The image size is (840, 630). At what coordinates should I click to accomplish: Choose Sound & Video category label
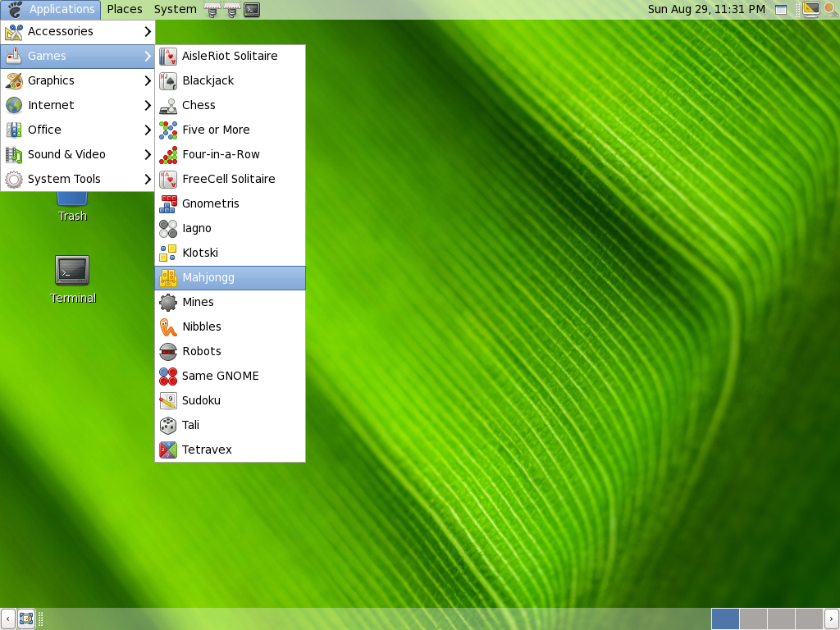pyautogui.click(x=66, y=154)
